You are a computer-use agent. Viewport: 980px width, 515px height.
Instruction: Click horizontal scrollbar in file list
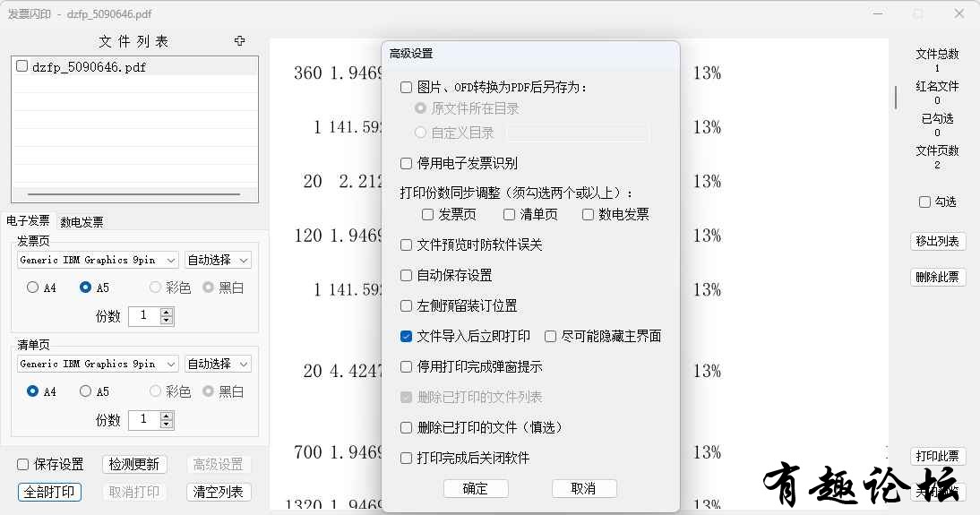coord(134,194)
